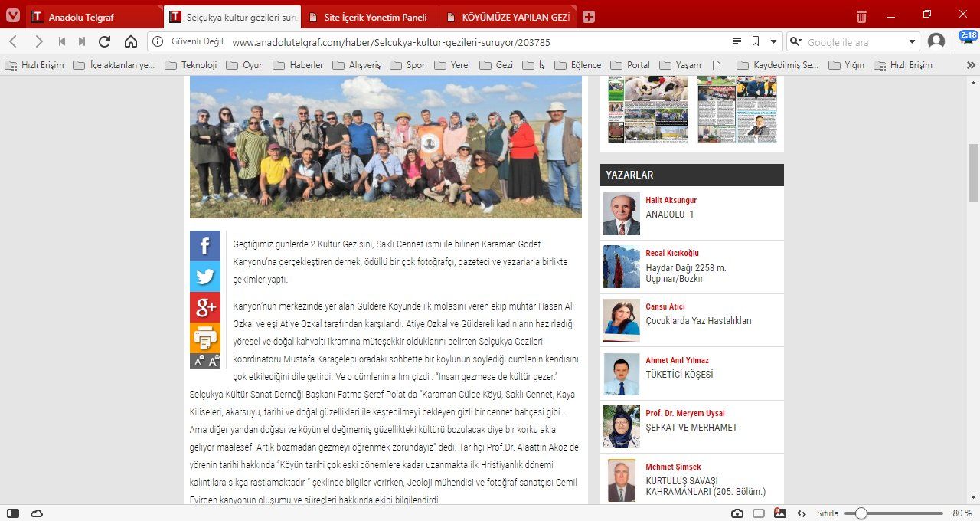Open the Vivaldi main menu
This screenshot has height=521, width=980.
click(x=13, y=16)
